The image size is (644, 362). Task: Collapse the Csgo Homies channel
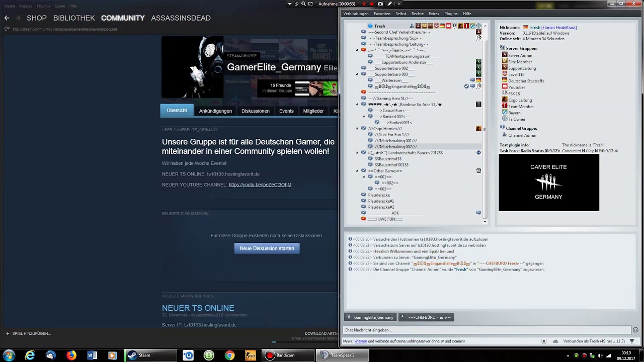click(x=357, y=129)
